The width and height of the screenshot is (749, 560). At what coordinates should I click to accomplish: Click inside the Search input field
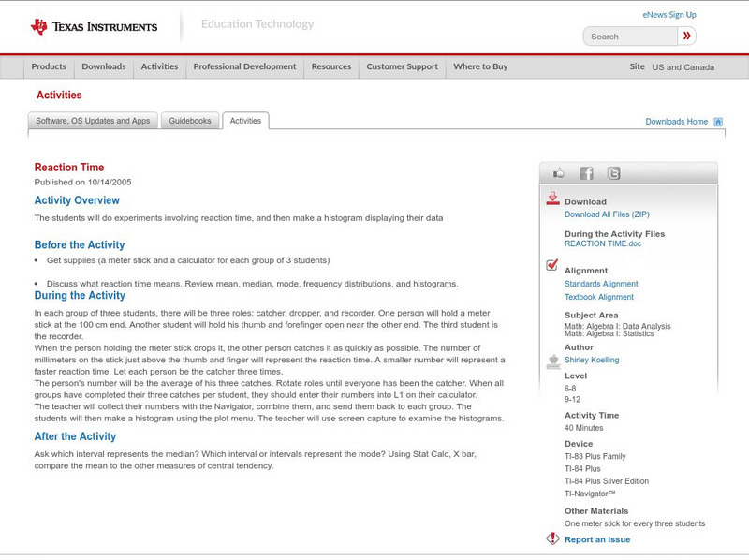click(x=630, y=37)
